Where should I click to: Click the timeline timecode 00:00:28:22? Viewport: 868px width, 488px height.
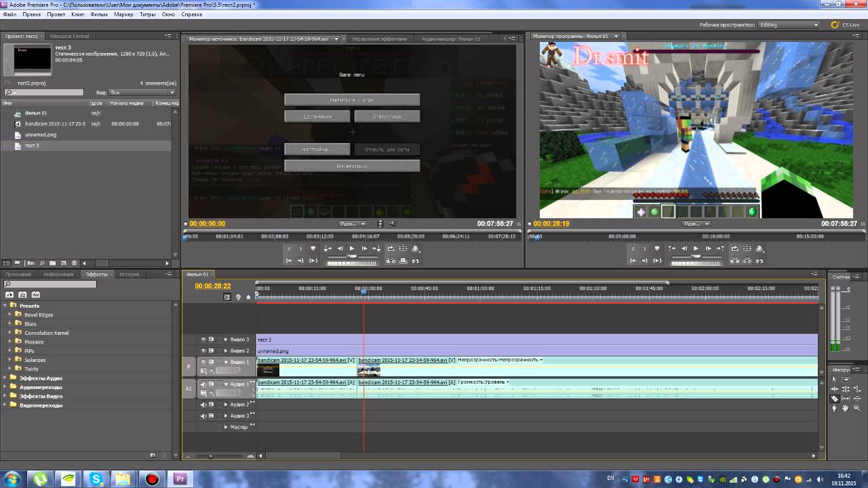[x=213, y=286]
